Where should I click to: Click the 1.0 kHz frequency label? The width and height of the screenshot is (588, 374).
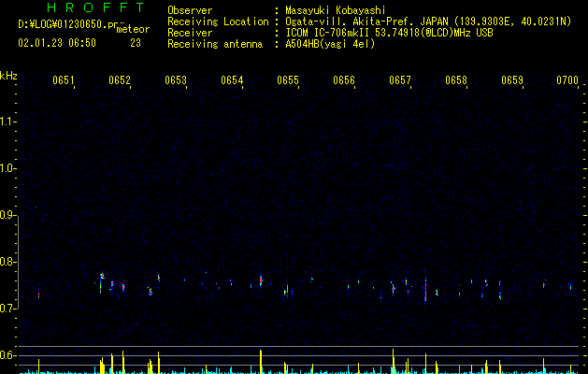tap(8, 168)
